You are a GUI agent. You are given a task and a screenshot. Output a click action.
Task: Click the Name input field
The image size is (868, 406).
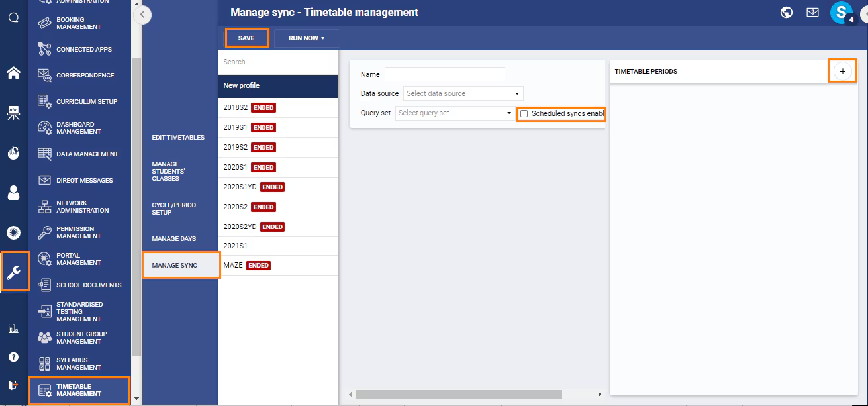point(445,74)
